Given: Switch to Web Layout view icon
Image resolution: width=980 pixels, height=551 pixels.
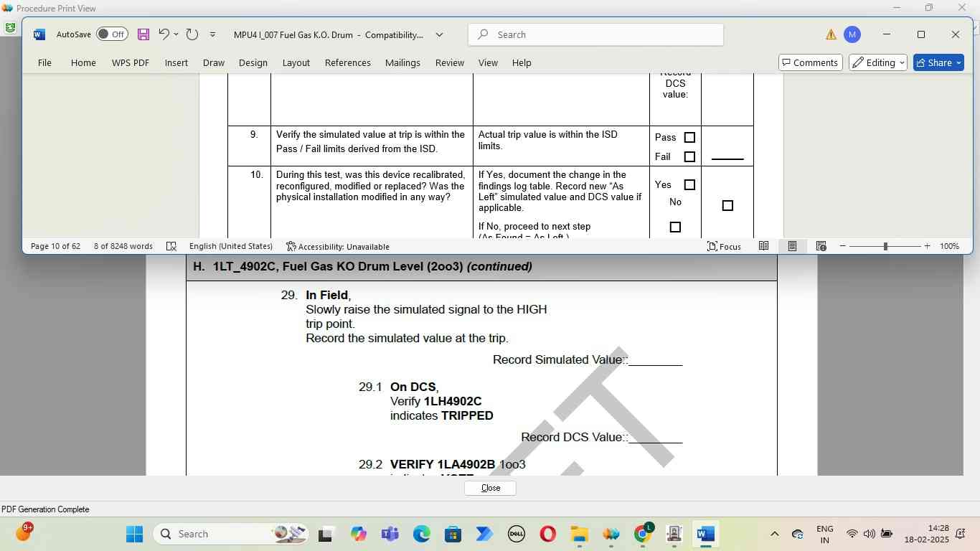Looking at the screenshot, I should click(x=821, y=246).
